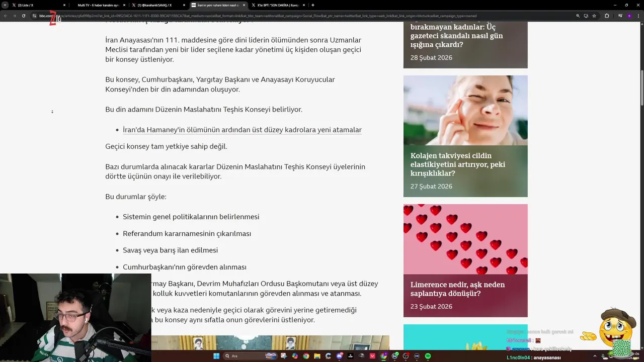Open File Explorer from the taskbar

click(x=317, y=356)
